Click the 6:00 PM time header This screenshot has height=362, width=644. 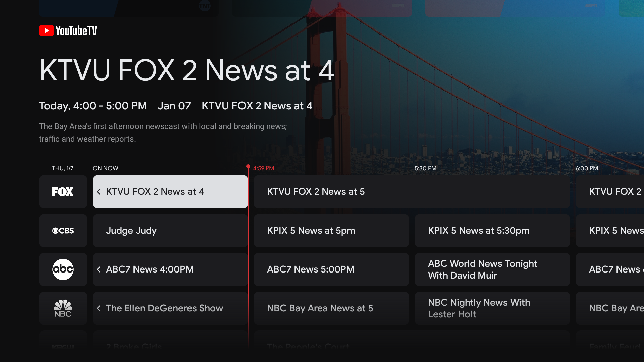click(587, 168)
